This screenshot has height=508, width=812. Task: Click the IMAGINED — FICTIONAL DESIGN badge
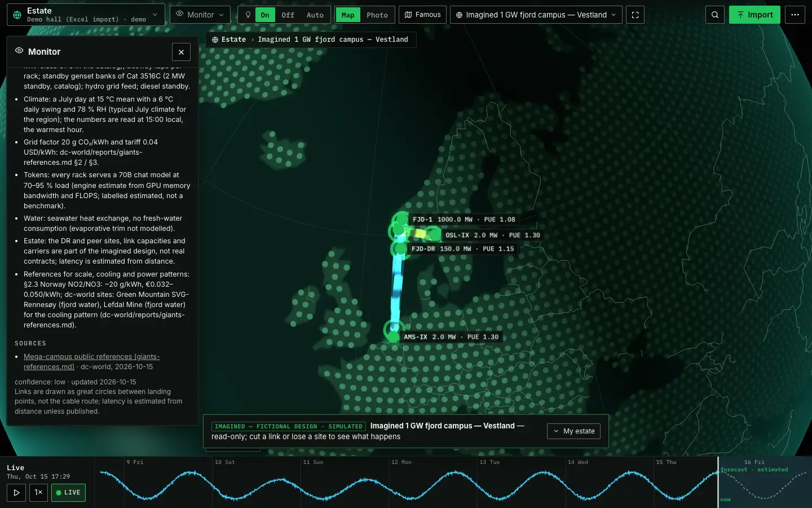coord(289,427)
